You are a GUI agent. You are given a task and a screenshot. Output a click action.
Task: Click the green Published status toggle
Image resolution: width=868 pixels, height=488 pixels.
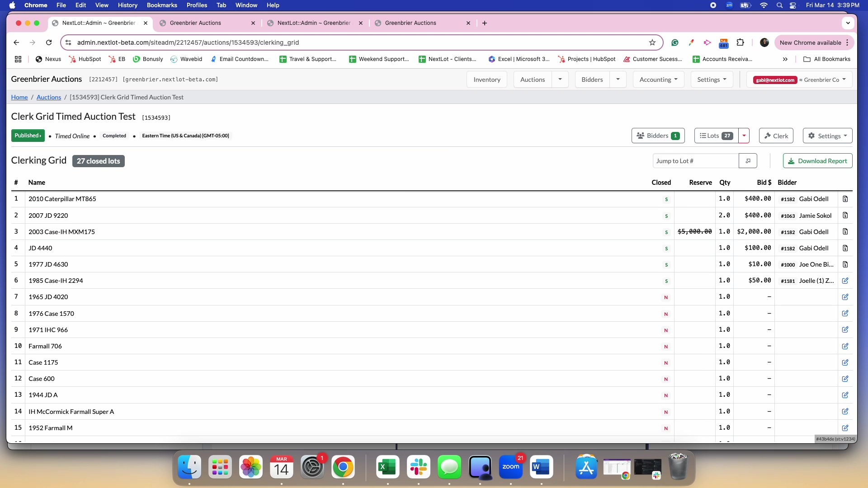[28, 136]
